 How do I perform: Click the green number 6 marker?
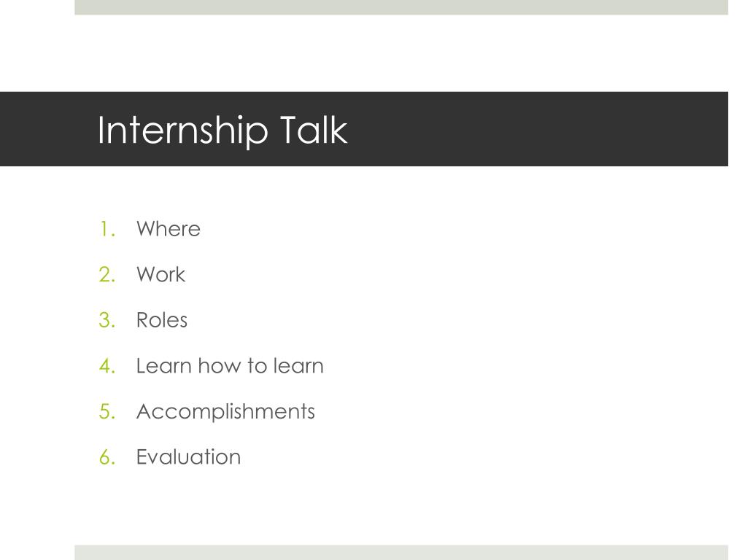[x=107, y=457]
